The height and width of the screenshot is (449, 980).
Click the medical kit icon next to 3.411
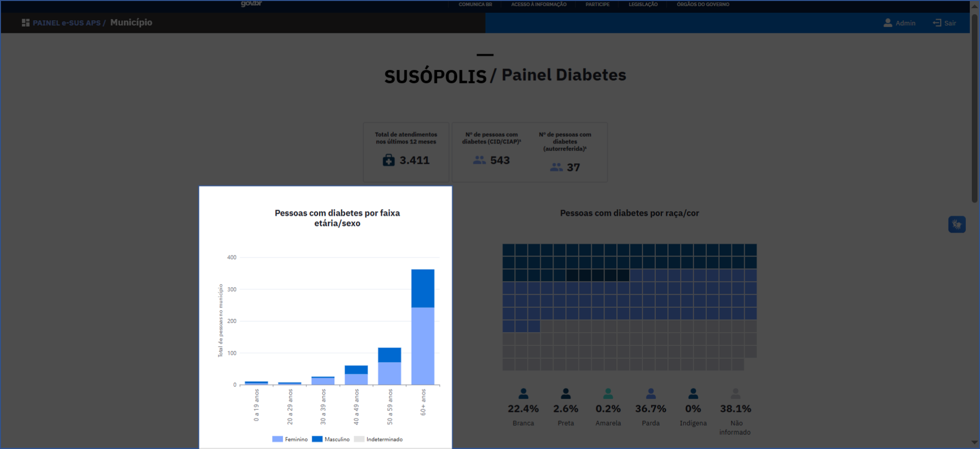click(x=388, y=160)
